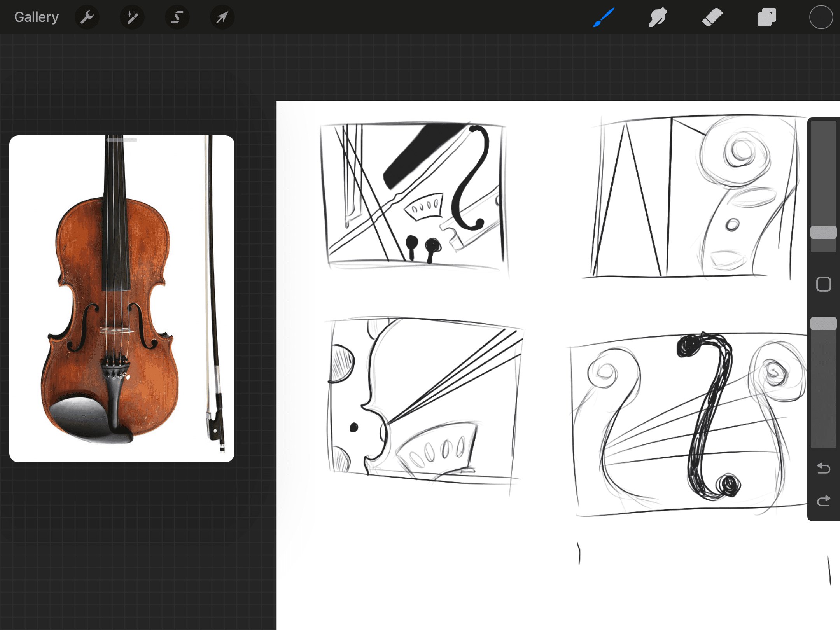This screenshot has height=630, width=840.
Task: Open the active color circle
Action: coord(821,17)
